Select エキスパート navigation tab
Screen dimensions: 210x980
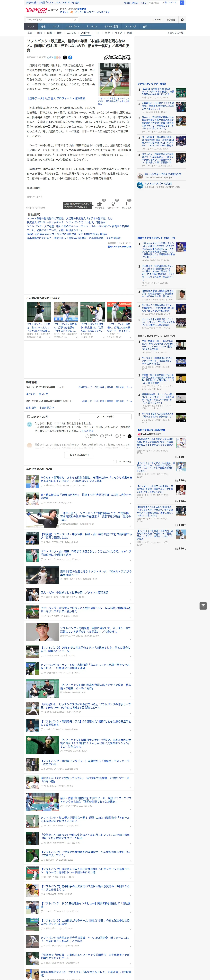click(x=72, y=27)
